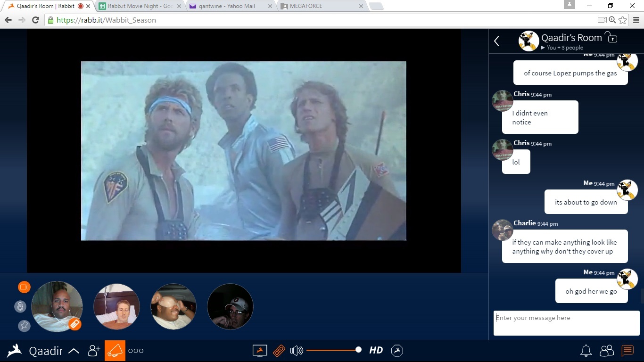Click the camera permission icon in address bar

pyautogui.click(x=602, y=20)
